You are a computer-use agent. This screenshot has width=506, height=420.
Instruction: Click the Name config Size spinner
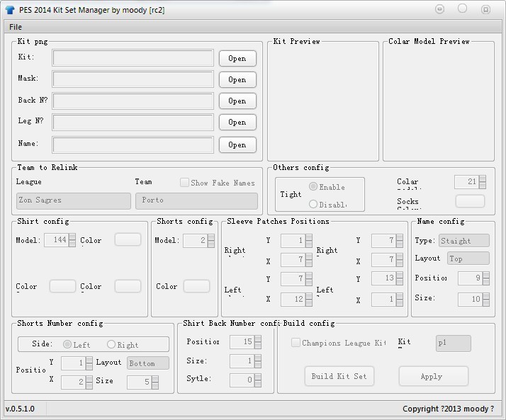pos(473,299)
